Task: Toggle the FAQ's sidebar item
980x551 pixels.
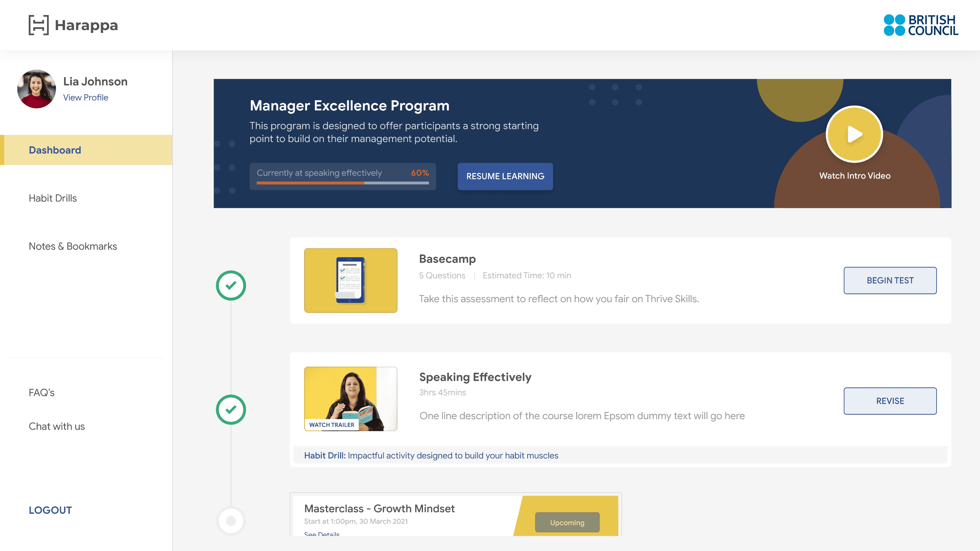Action: [x=41, y=391]
